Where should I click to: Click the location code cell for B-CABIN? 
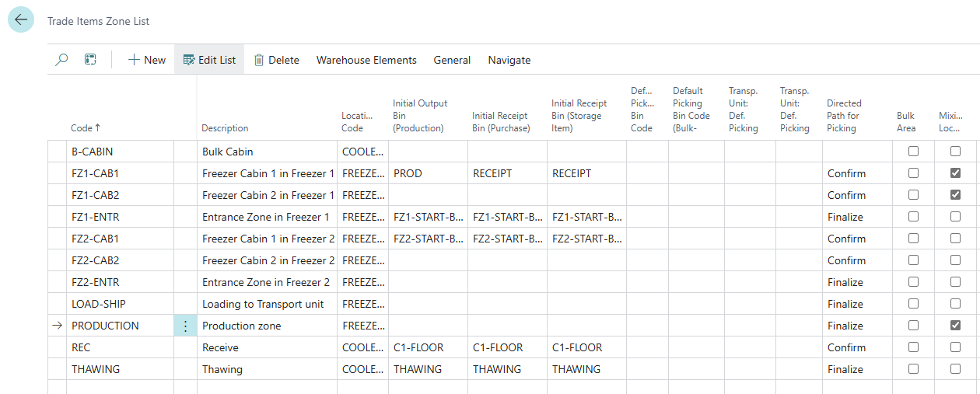point(362,152)
